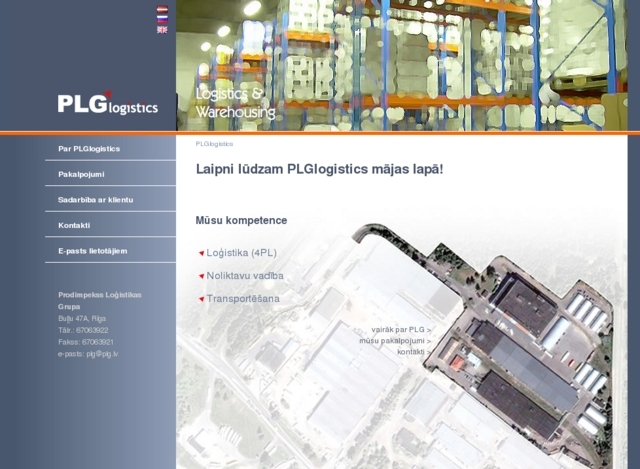Open the Pakalpojumi menu item

click(x=81, y=174)
